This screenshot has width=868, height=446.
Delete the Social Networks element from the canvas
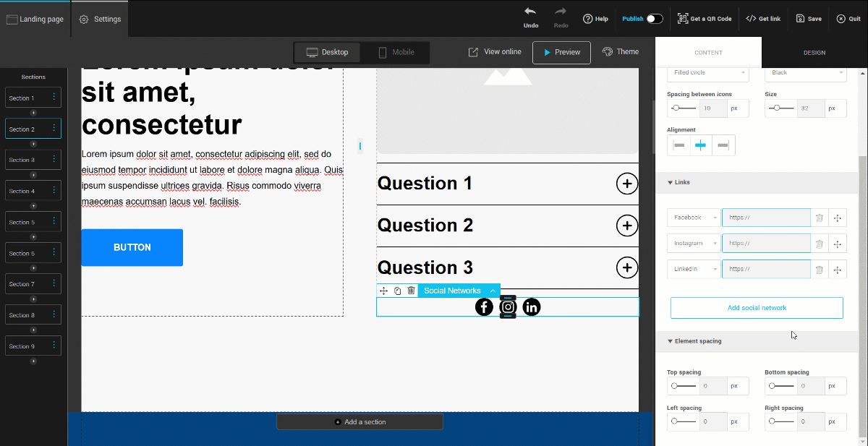tap(411, 291)
